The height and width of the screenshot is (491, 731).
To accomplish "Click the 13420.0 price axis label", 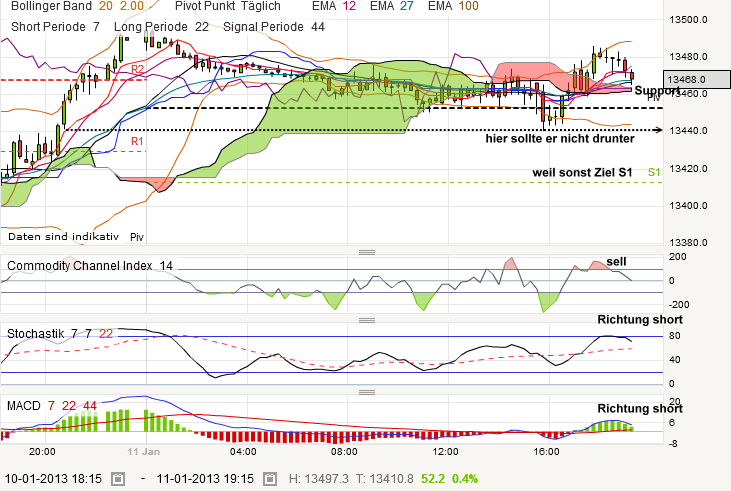I will tap(688, 168).
